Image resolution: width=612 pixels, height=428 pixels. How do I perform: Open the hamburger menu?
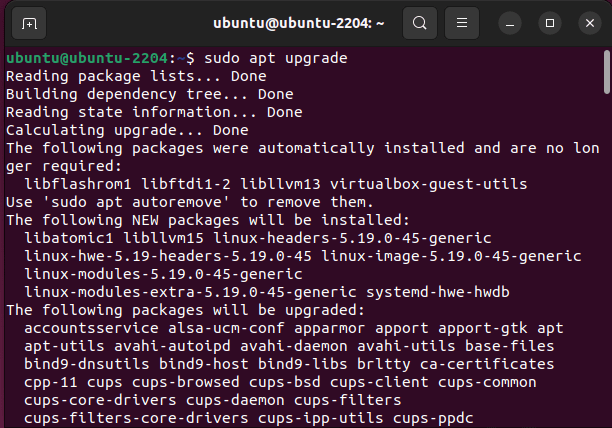[x=462, y=23]
